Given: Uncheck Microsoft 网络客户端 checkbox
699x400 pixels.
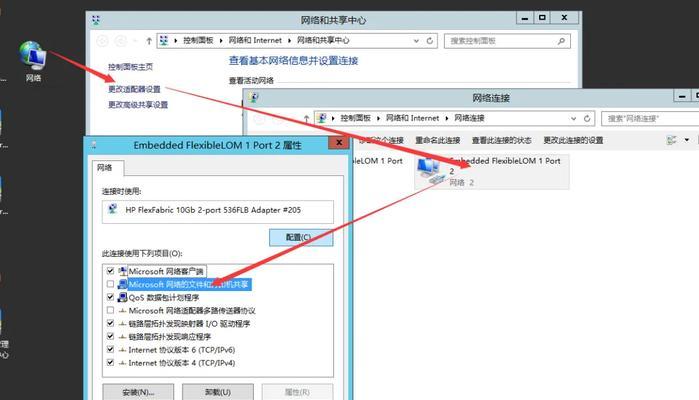Looking at the screenshot, I should (x=110, y=271).
